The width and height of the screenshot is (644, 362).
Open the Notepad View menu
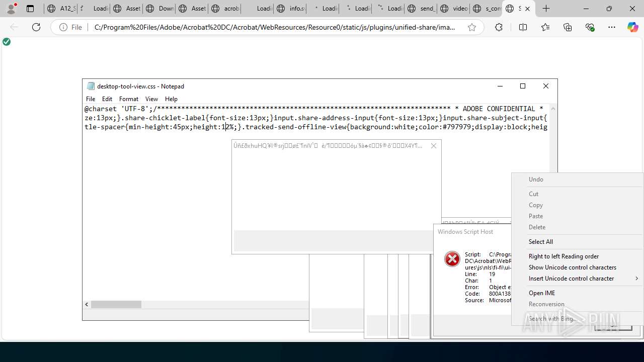[x=151, y=99]
